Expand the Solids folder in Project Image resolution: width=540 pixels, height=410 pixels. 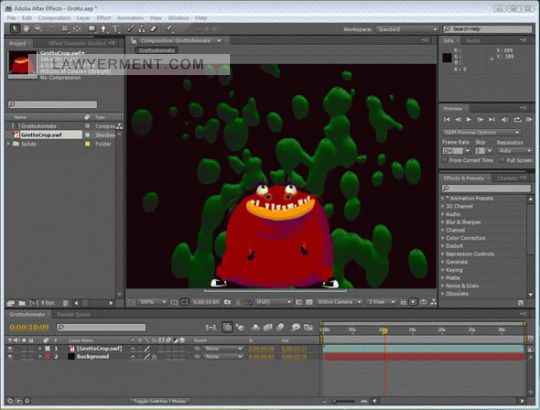pyautogui.click(x=9, y=144)
